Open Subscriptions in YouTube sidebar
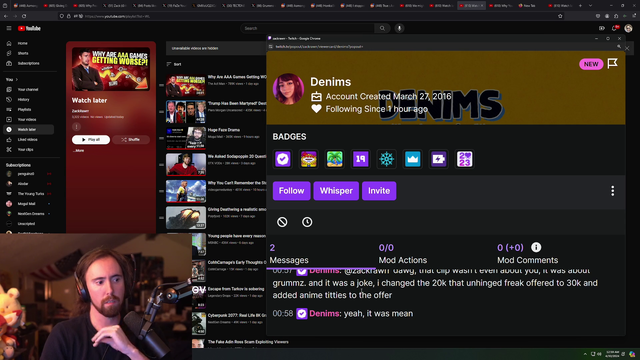Viewport: 640px width, 360px height. [29, 63]
